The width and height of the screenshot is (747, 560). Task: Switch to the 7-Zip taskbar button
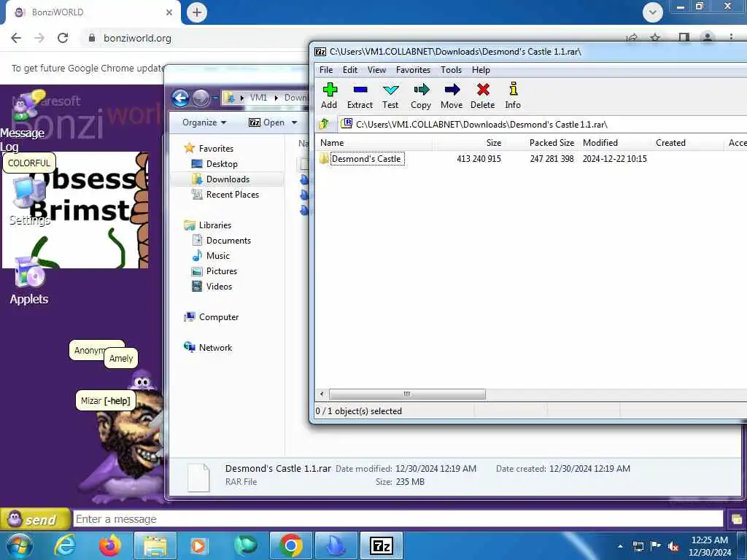382,546
